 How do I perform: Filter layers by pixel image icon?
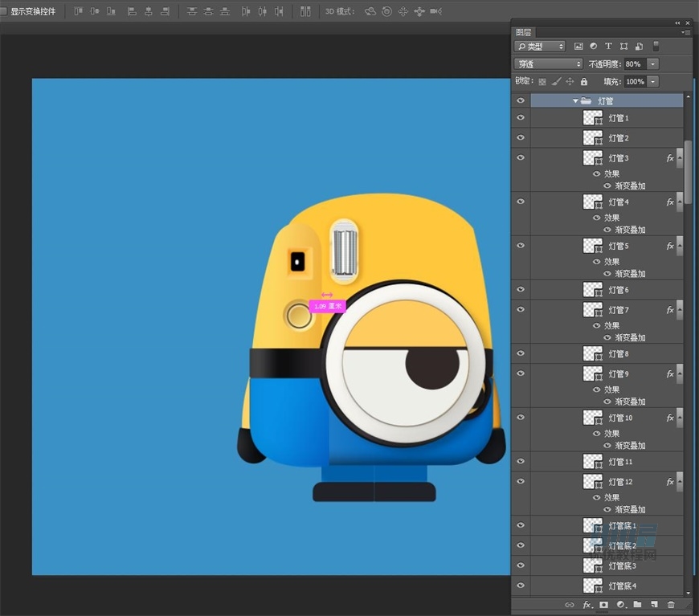pos(578,47)
